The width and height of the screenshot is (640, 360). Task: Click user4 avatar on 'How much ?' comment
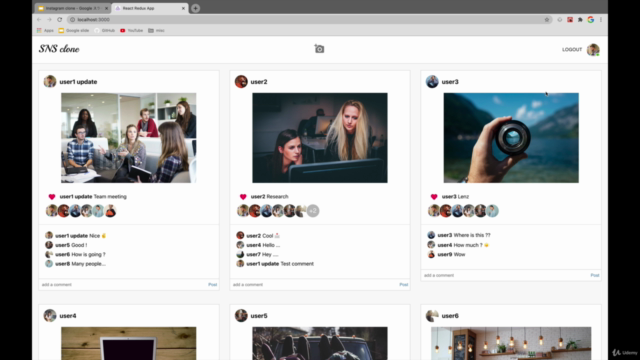[x=431, y=244]
